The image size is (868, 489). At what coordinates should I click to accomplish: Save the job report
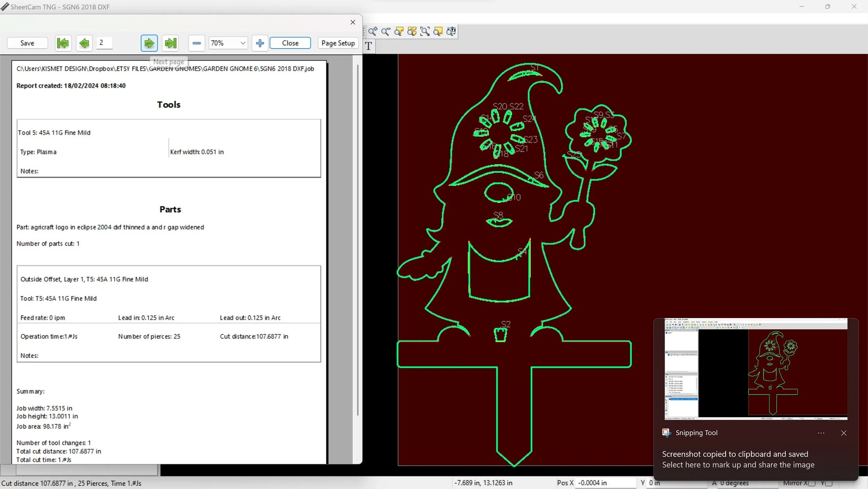click(27, 43)
